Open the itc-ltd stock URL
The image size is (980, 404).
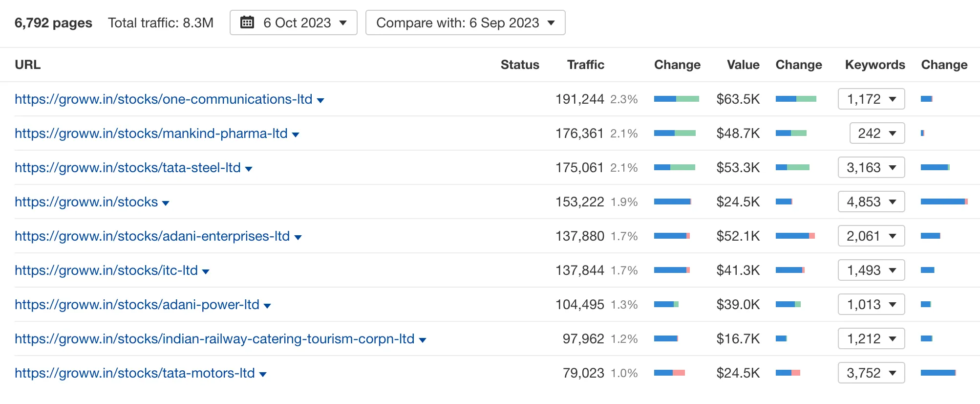pyautogui.click(x=106, y=270)
